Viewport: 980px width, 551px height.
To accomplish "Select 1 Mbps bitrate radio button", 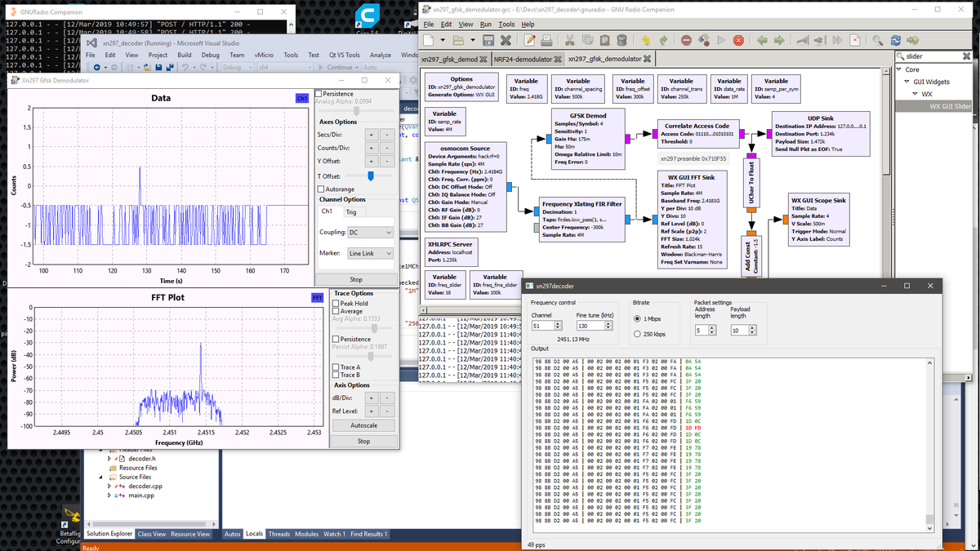I will tap(637, 318).
